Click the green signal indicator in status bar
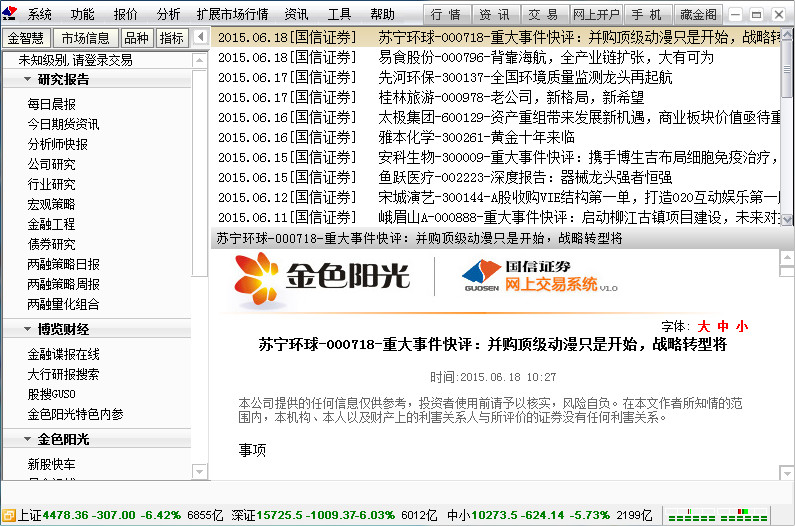 pos(717,515)
